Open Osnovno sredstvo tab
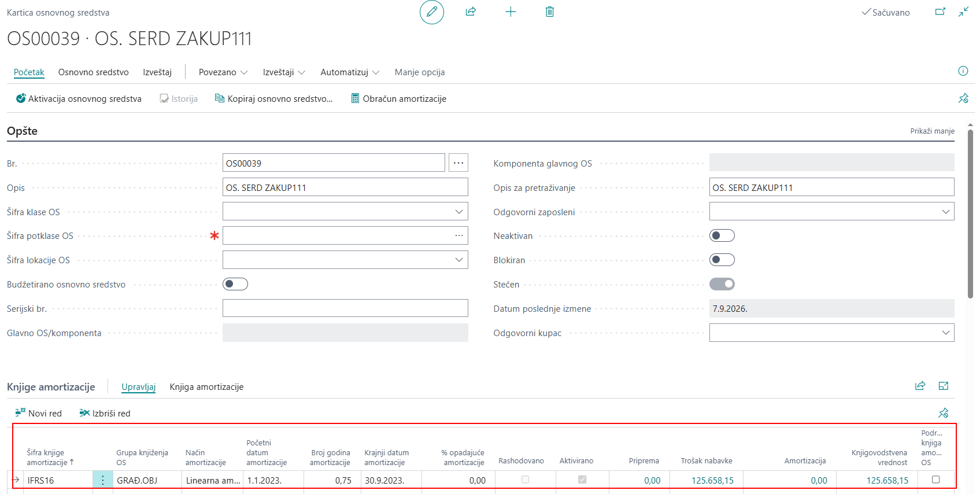The height and width of the screenshot is (494, 980). (x=94, y=72)
